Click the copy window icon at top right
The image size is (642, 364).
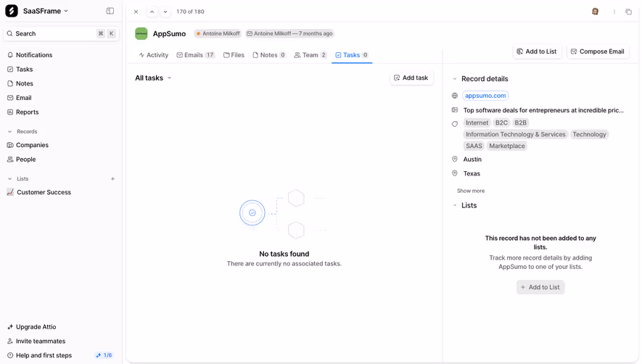(x=628, y=12)
